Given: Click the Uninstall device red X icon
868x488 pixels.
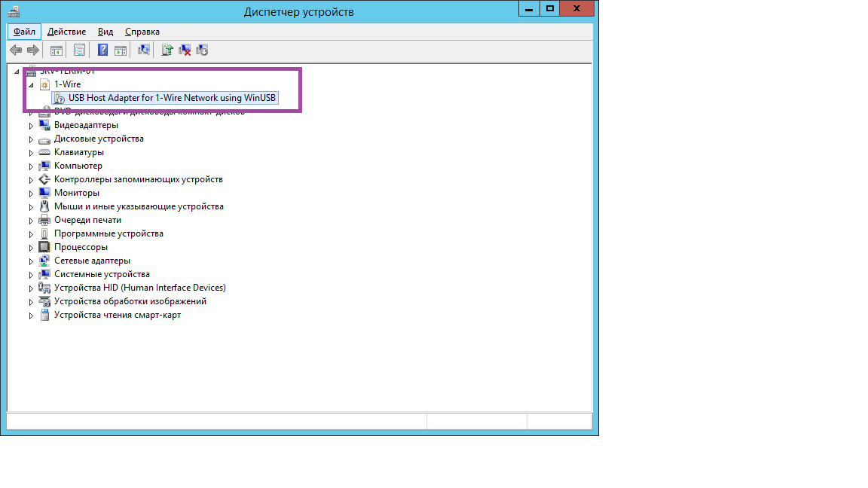Looking at the screenshot, I should pos(185,50).
